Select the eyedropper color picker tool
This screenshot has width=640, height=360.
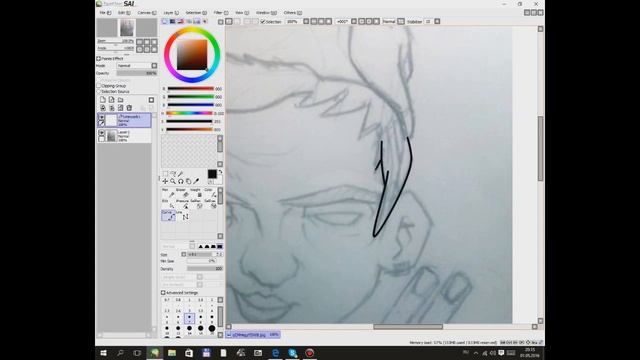pyautogui.click(x=196, y=181)
